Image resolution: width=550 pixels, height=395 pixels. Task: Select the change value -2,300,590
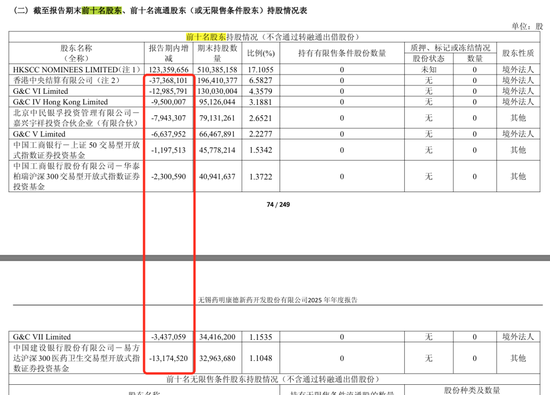click(x=168, y=176)
